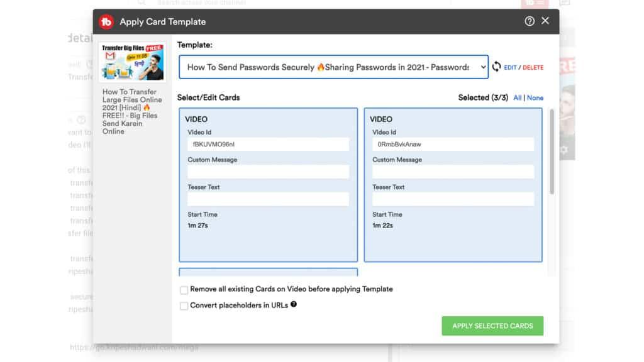The width and height of the screenshot is (644, 362).
Task: Click the refresh templates icon
Action: tap(497, 67)
